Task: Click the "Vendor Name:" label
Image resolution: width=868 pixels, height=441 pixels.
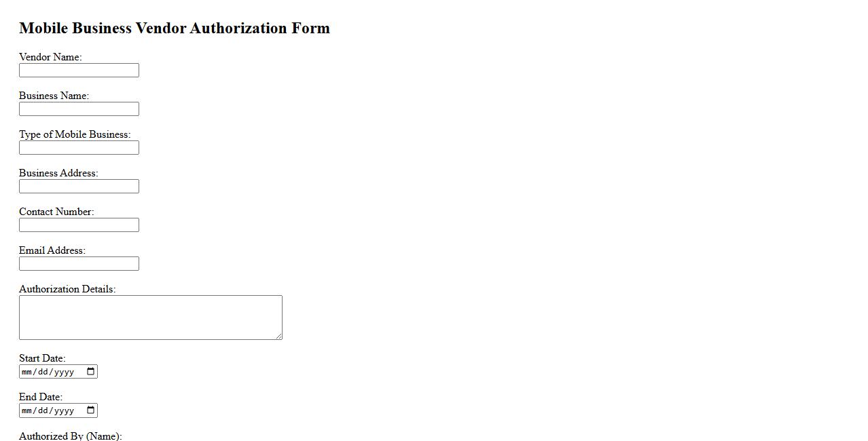Action: pos(50,57)
